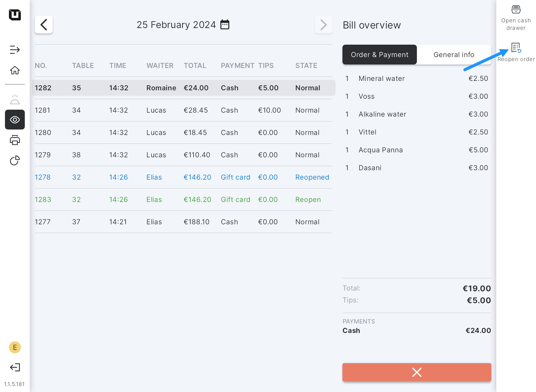Viewport: 536px width, 392px height.
Task: Open the table service bell icon
Action: pyautogui.click(x=15, y=100)
